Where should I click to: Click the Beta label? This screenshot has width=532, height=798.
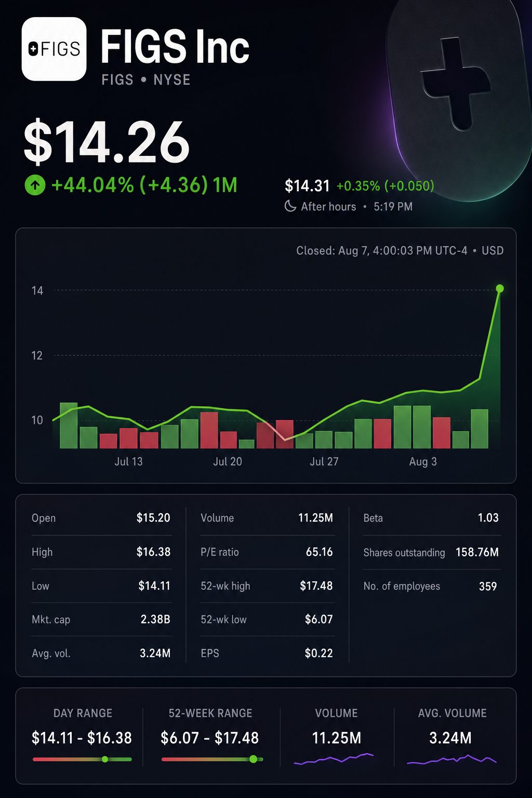click(373, 518)
